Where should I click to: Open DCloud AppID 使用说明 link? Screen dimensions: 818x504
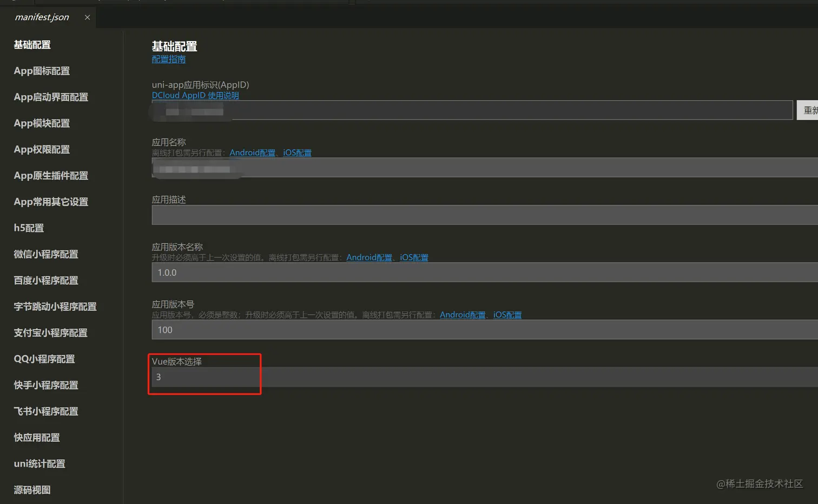point(195,95)
